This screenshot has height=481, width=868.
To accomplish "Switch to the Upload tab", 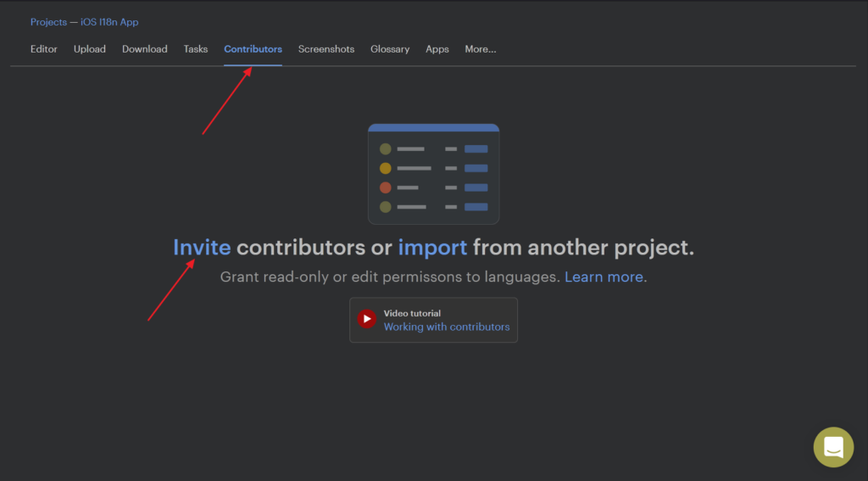I will tap(90, 49).
